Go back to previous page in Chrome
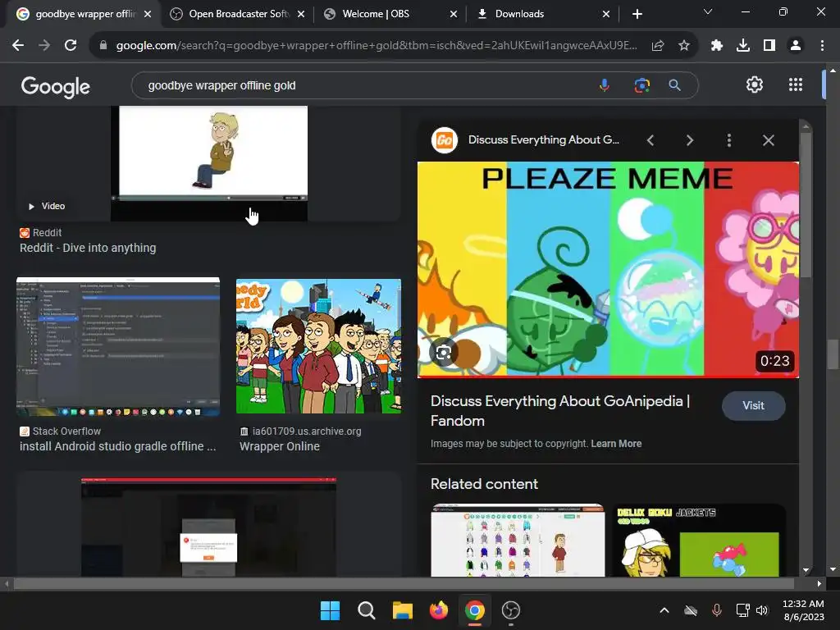The width and height of the screenshot is (840, 630). [x=18, y=46]
